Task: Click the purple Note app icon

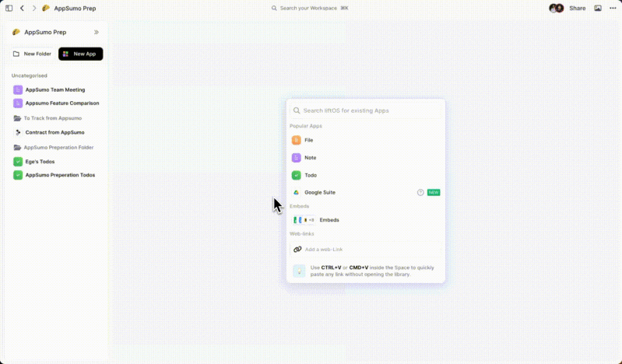Action: (297, 157)
